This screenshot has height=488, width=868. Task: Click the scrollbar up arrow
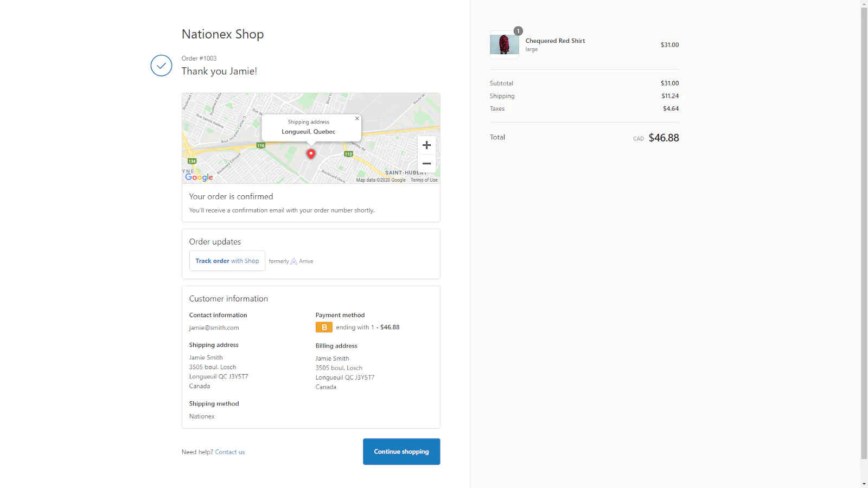pos(864,4)
